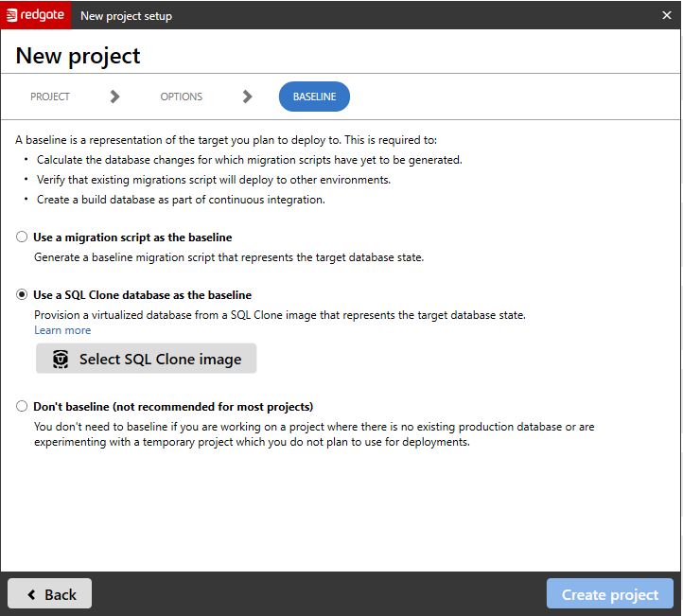
Task: Click the Create project button
Action: [609, 594]
